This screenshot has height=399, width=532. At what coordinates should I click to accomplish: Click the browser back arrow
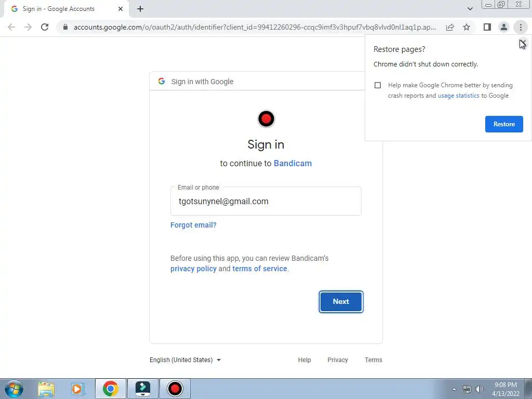(x=11, y=27)
